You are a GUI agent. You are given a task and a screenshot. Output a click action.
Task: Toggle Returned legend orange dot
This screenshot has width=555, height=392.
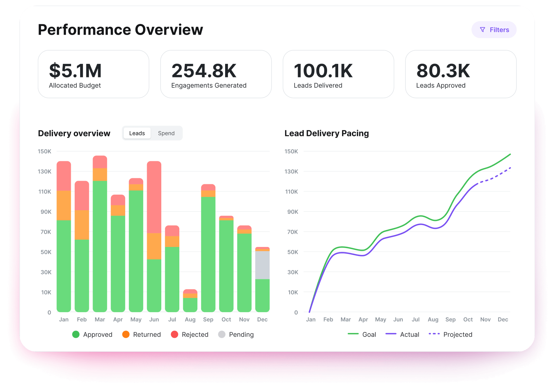pyautogui.click(x=126, y=334)
